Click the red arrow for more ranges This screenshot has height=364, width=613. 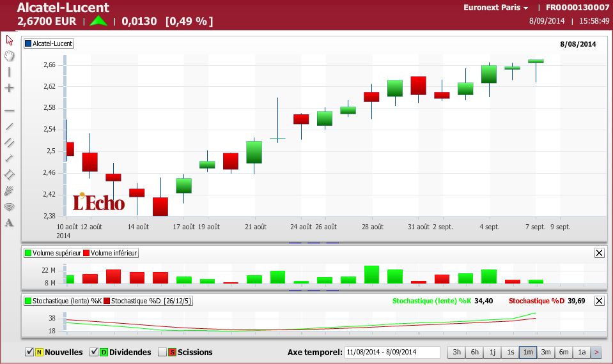pyautogui.click(x=596, y=353)
